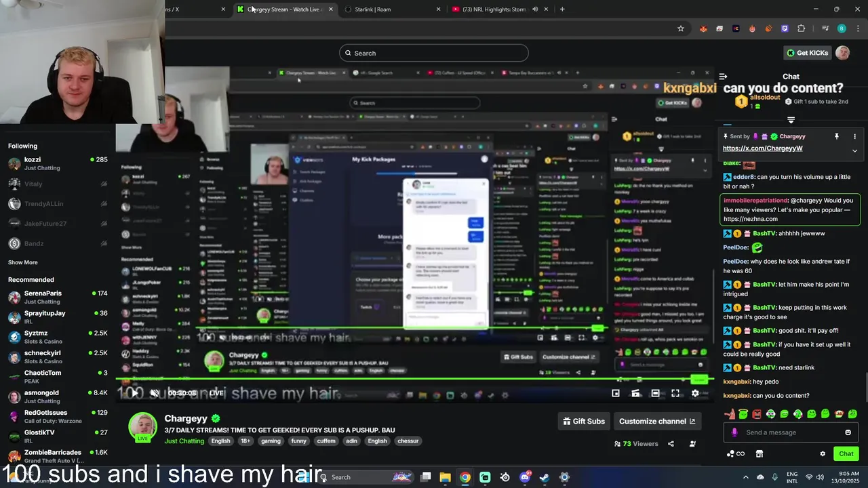Image resolution: width=868 pixels, height=488 pixels.
Task: Open Discord from the Windows taskbar
Action: (x=525, y=477)
